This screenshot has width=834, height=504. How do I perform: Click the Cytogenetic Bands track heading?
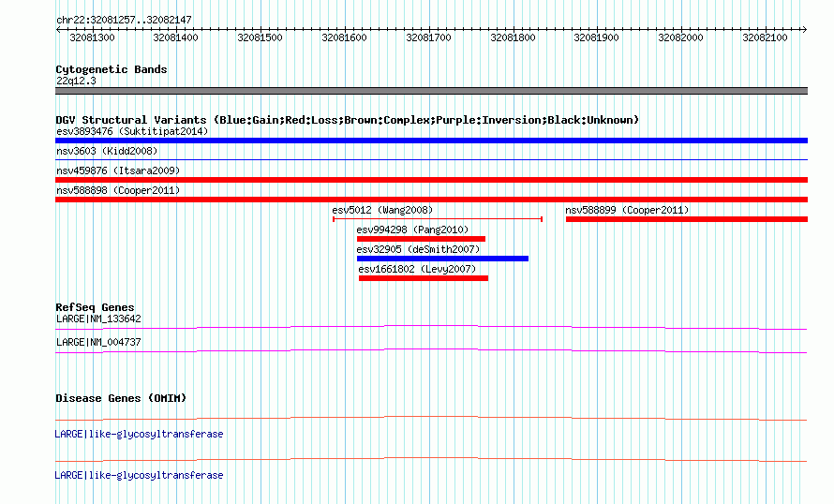pos(112,69)
